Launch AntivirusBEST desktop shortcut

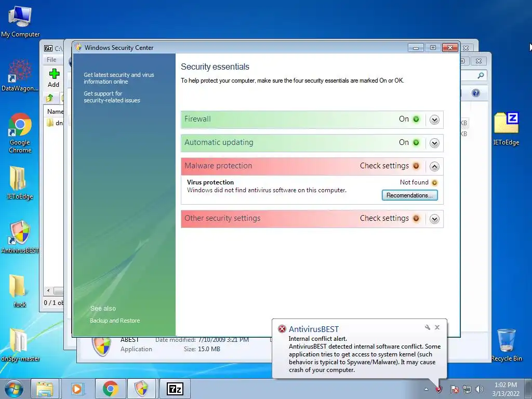(20, 237)
